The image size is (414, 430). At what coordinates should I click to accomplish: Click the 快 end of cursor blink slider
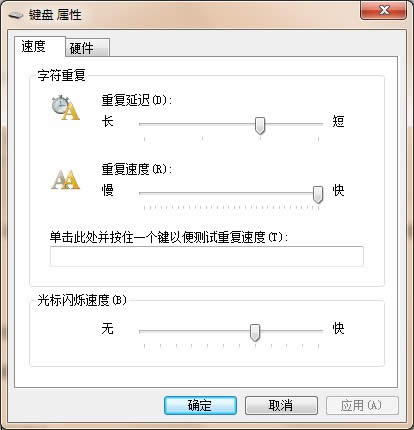[338, 329]
